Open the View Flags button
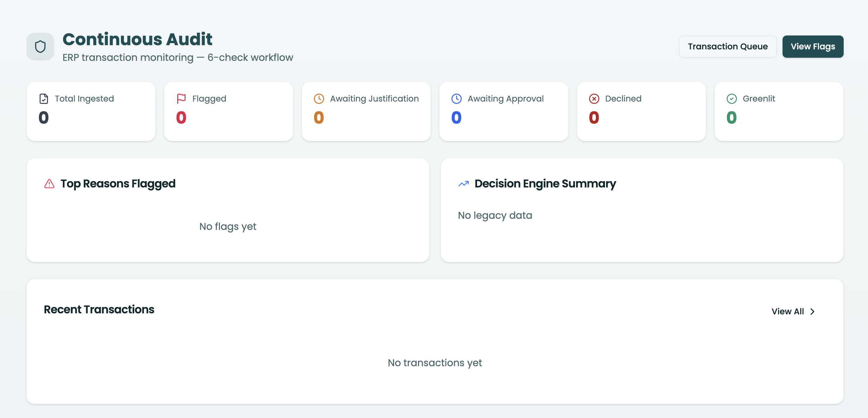 click(813, 47)
